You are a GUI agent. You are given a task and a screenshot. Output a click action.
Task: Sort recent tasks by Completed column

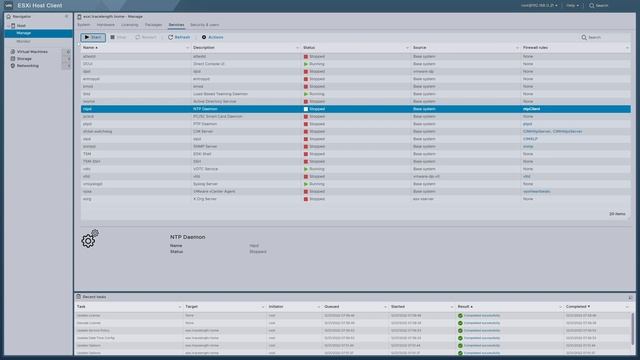577,307
